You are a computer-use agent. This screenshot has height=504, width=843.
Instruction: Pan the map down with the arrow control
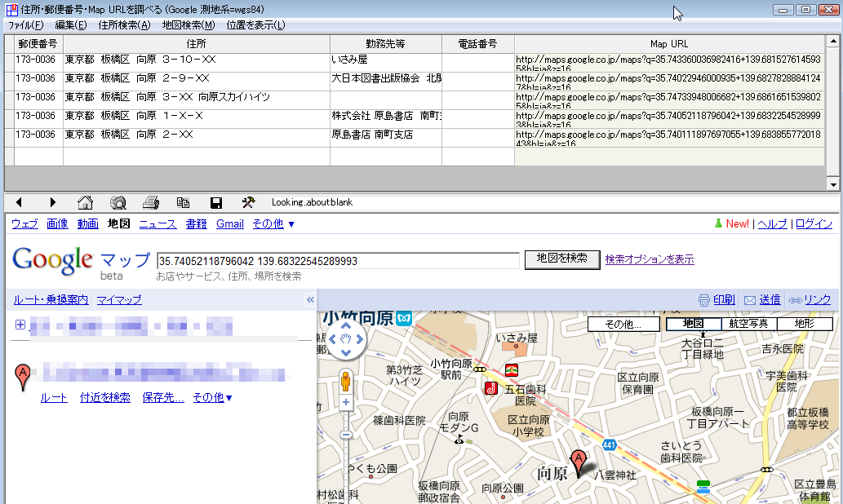pyautogui.click(x=346, y=352)
